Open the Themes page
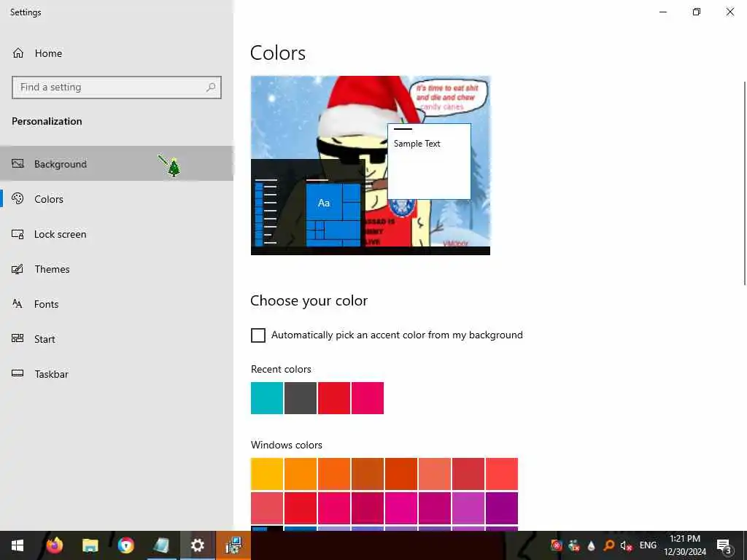The width and height of the screenshot is (747, 560). (117, 269)
